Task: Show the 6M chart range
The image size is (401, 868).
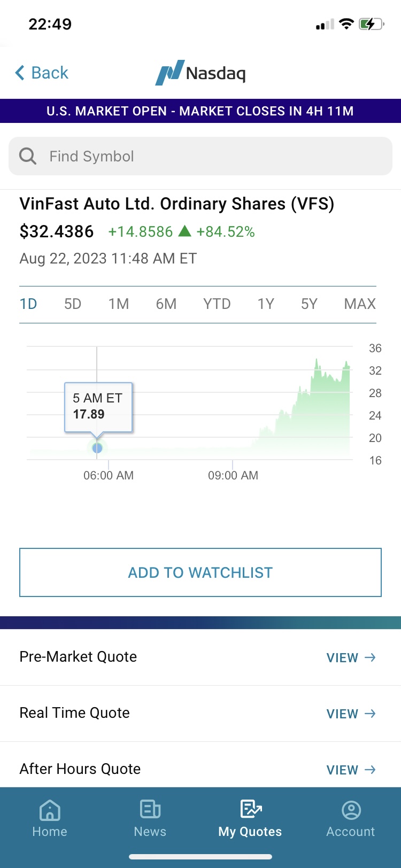Action: point(166,304)
